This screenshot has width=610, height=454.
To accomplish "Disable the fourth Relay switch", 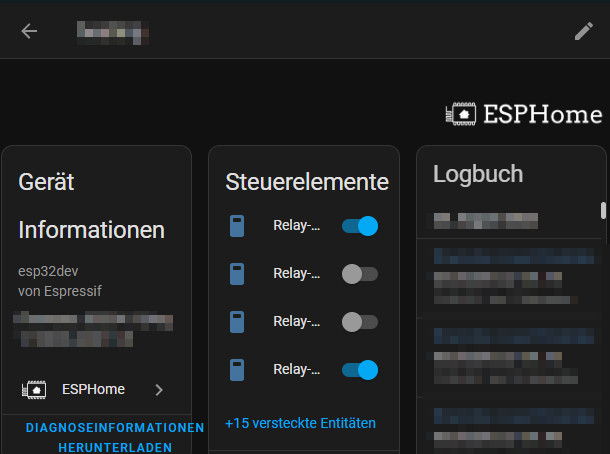I will click(x=360, y=370).
